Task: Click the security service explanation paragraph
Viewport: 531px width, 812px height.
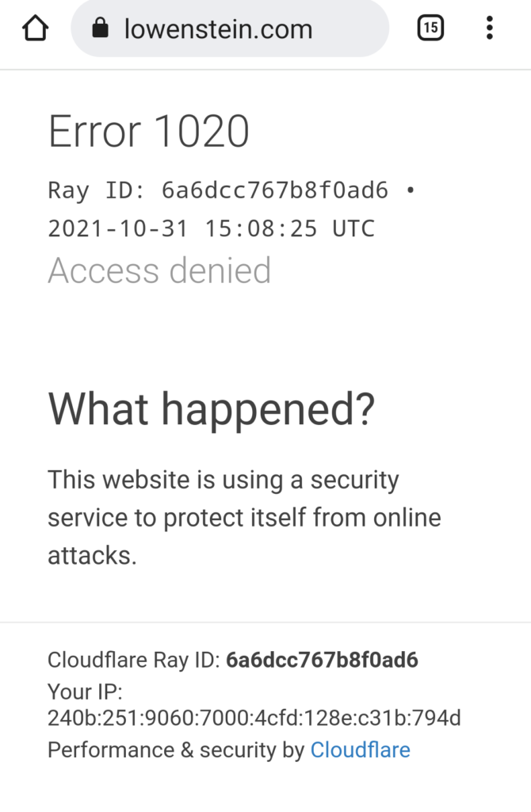Action: [x=244, y=517]
